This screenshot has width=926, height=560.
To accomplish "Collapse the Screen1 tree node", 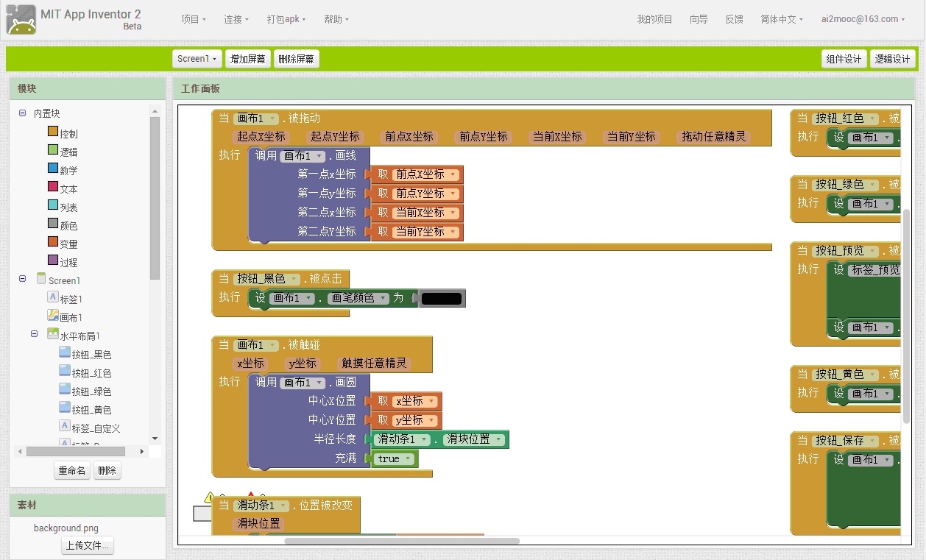I will 22,278.
